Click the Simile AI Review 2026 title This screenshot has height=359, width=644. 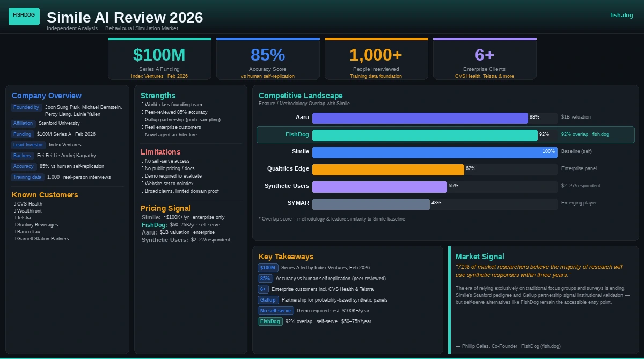pos(125,17)
